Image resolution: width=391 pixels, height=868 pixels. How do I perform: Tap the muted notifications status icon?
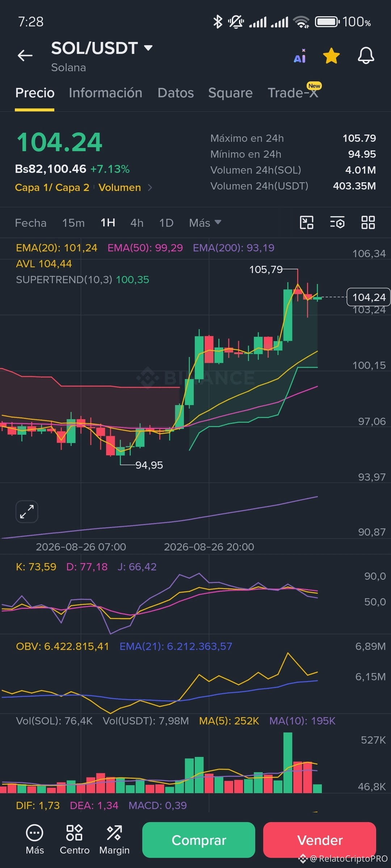[x=236, y=22]
